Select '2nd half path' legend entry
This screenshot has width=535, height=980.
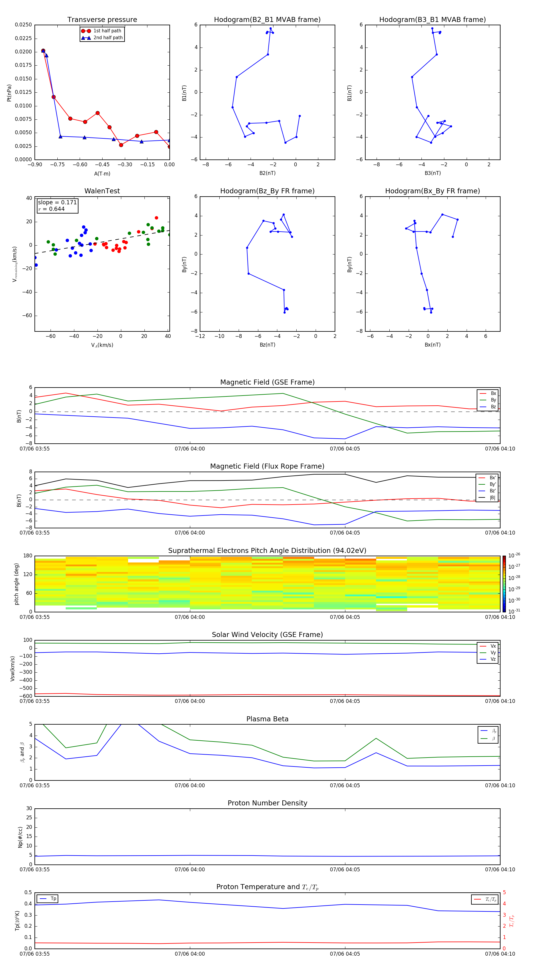tap(103, 38)
